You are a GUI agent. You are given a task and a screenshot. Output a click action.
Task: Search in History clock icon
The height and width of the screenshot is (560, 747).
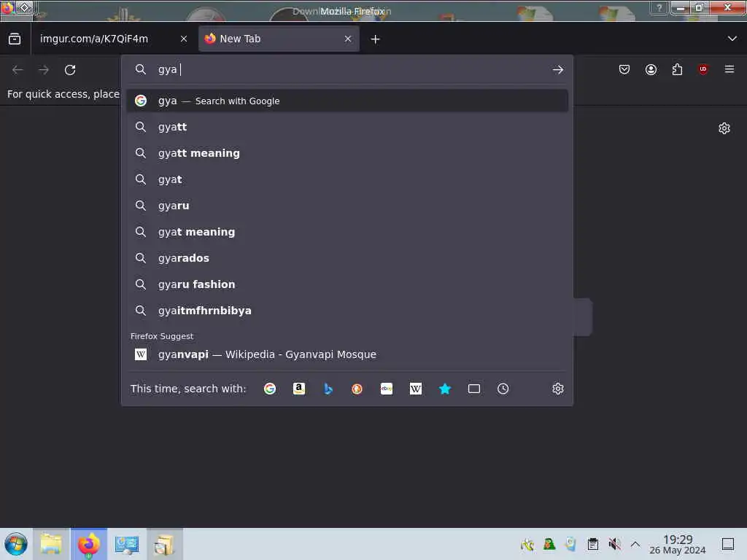coord(503,389)
